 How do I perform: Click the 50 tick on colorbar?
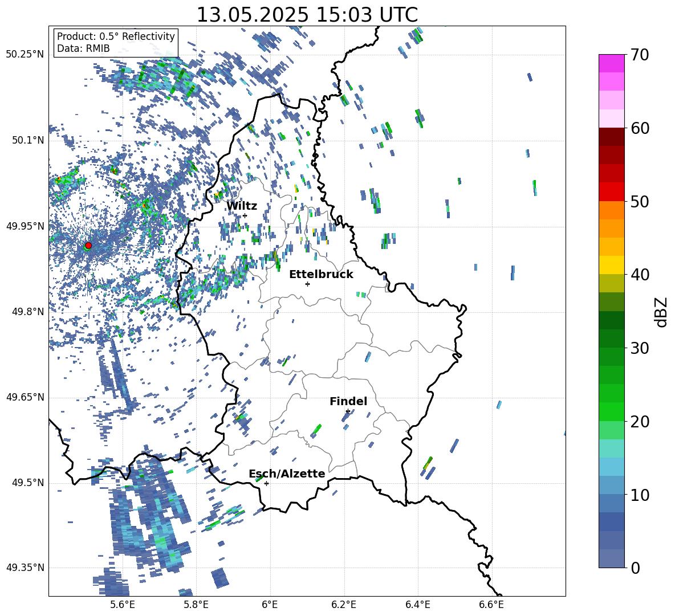pos(640,202)
